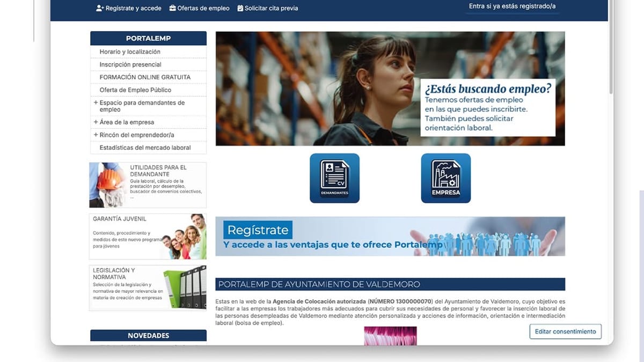
Task: Click Entra si ya estás registrado/a
Action: [x=512, y=6]
